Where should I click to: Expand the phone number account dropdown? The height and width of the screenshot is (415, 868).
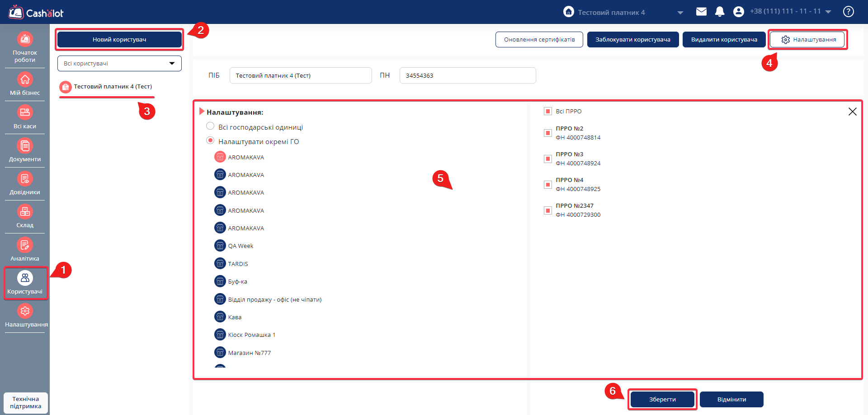pos(828,12)
